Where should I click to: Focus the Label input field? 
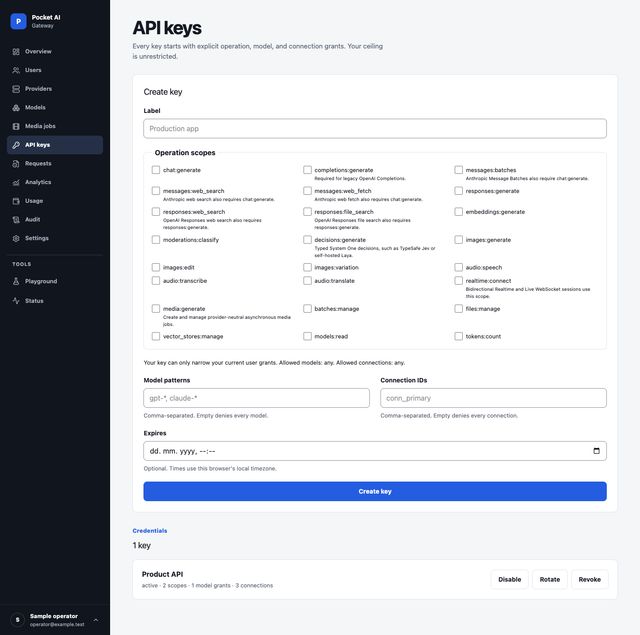point(375,129)
